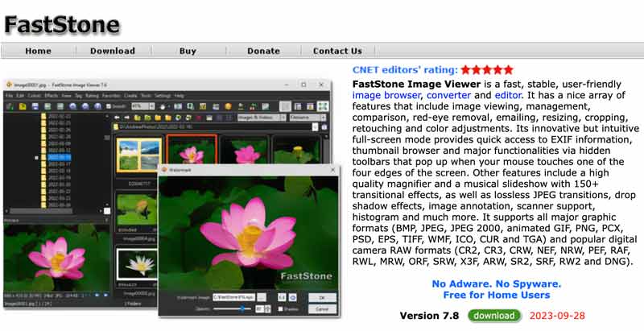Click the folder path address field
This screenshot has height=331, width=644.
[x=213, y=127]
